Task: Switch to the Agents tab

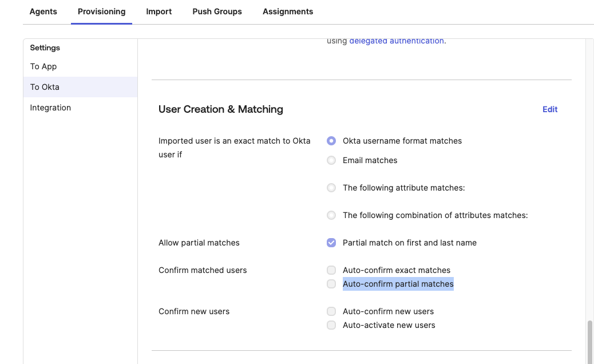Action: [43, 12]
